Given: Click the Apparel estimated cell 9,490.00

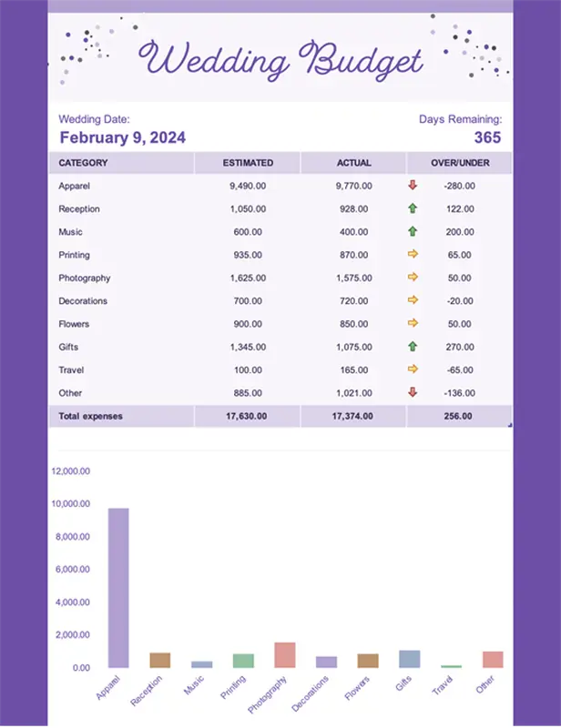Looking at the screenshot, I should 248,186.
